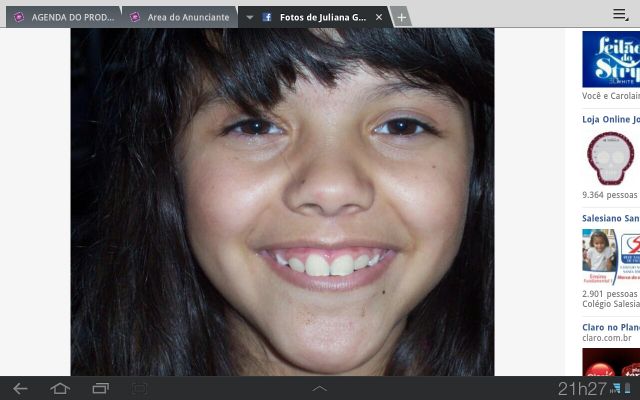The height and width of the screenshot is (400, 640).
Task: Switch to the Area do Anunciante tab
Action: click(x=187, y=17)
